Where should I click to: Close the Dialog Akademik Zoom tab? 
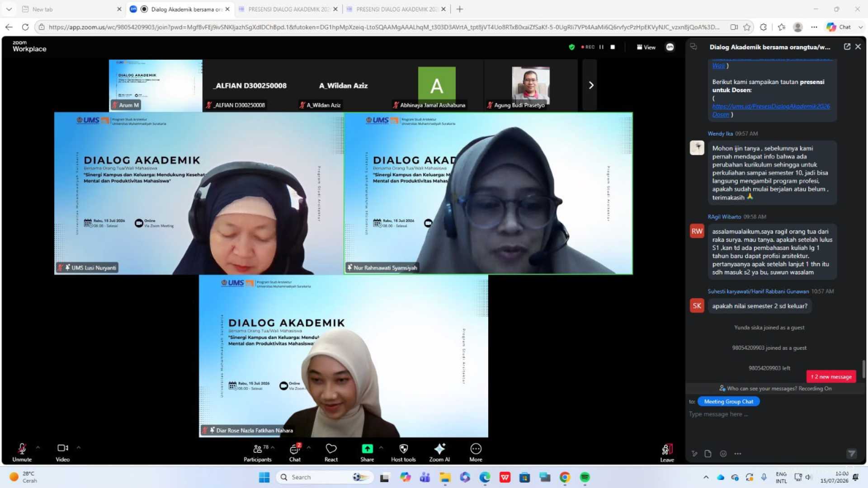pyautogui.click(x=227, y=9)
